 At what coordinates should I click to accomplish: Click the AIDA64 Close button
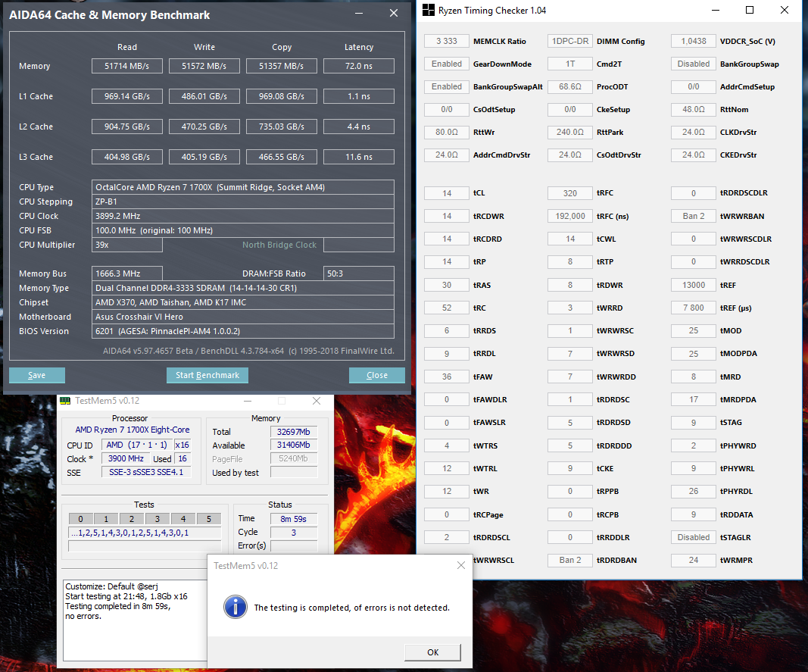point(376,375)
